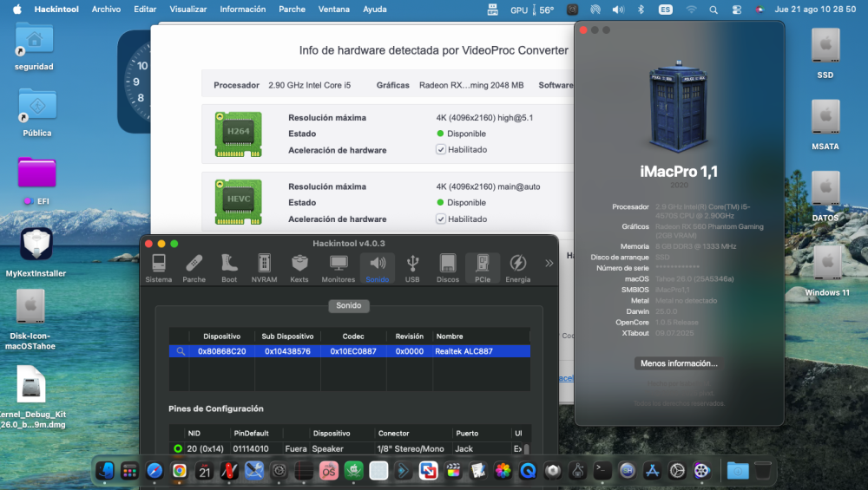Open the Sistema tab in Hackintool toolbar
The image size is (868, 490).
[158, 268]
